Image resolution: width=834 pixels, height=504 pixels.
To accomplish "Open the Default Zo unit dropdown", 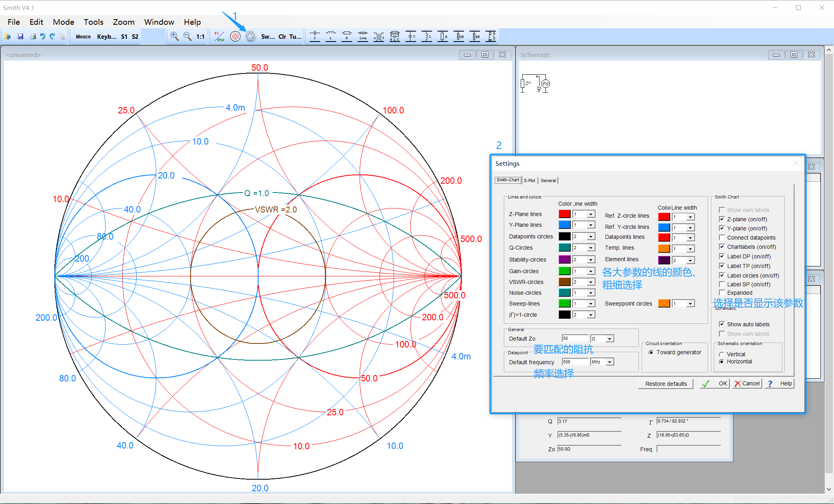I will point(609,339).
